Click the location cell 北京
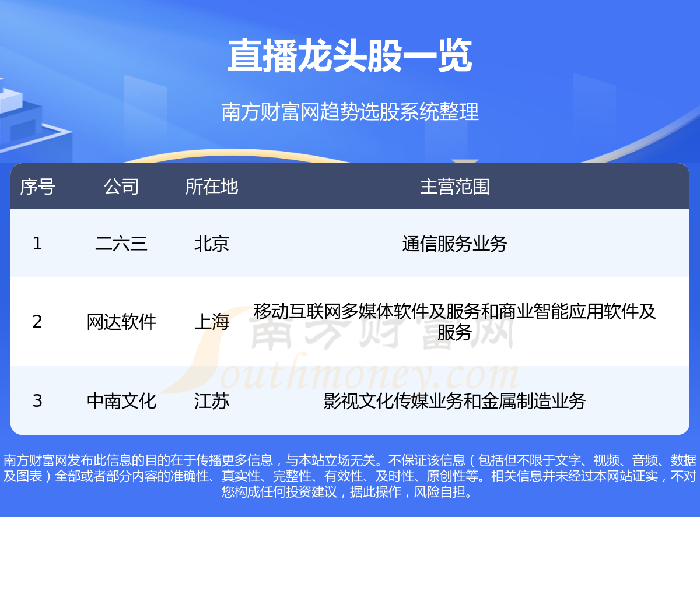 pos(212,244)
